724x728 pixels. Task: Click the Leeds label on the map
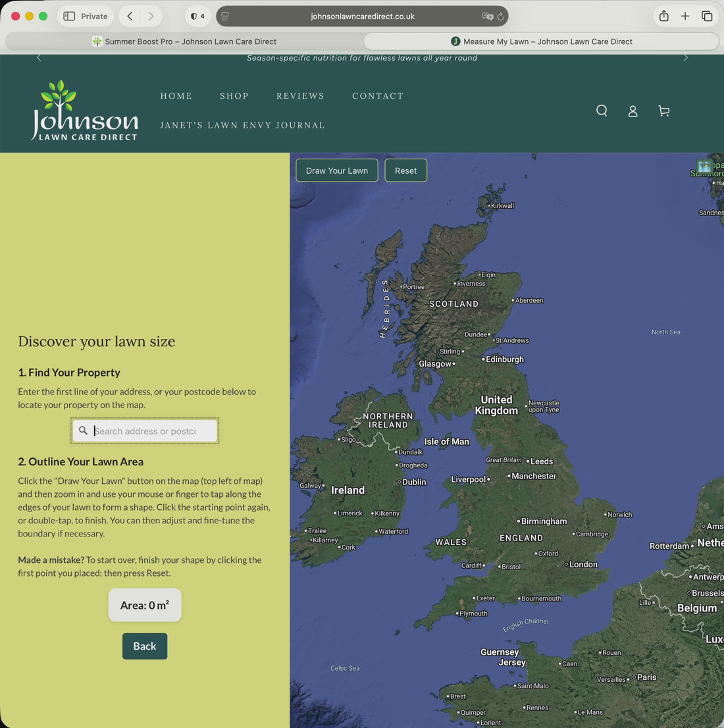542,461
